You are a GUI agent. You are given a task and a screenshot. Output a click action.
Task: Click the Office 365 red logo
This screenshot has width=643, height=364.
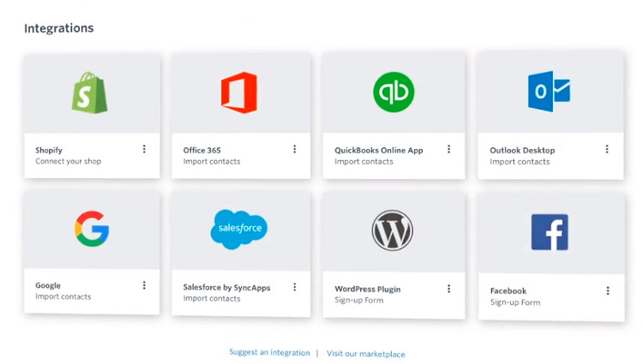pyautogui.click(x=239, y=92)
